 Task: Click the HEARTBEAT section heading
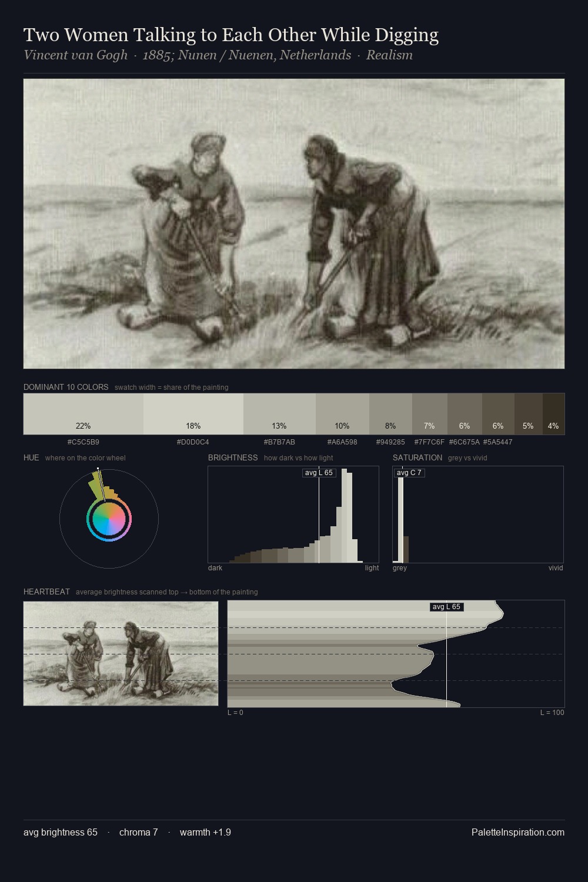46,592
